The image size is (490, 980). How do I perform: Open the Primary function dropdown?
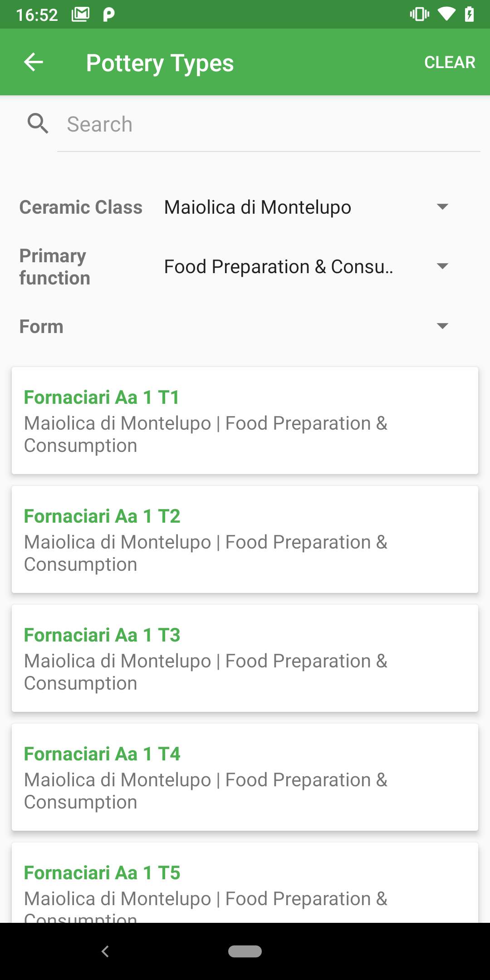coord(306,267)
